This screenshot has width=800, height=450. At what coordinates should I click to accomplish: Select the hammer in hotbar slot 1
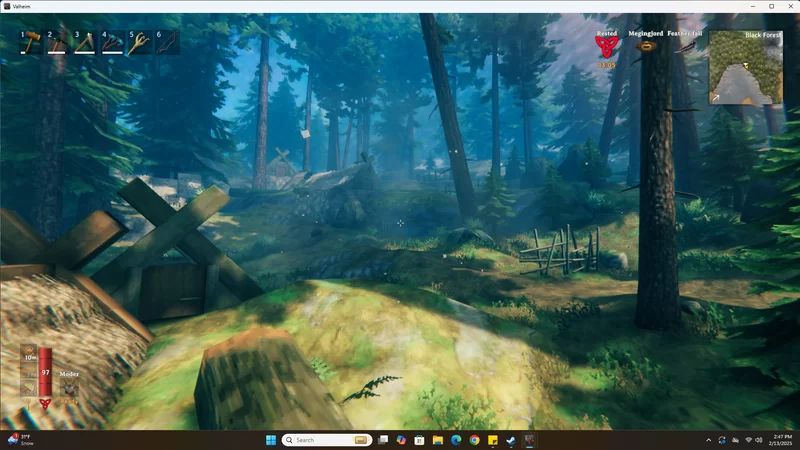[30, 42]
